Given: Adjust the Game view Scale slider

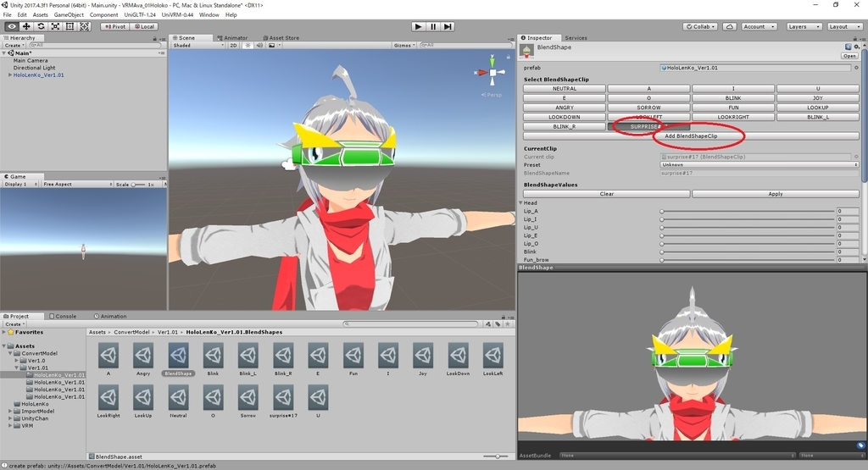Looking at the screenshot, I should click(x=138, y=184).
